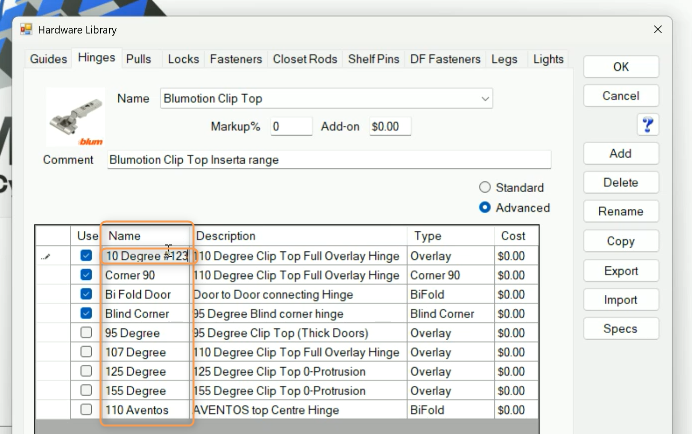Screen dimensions: 692x434
Task: Select the "Bi Fold Door" name cell
Action: click(x=146, y=294)
